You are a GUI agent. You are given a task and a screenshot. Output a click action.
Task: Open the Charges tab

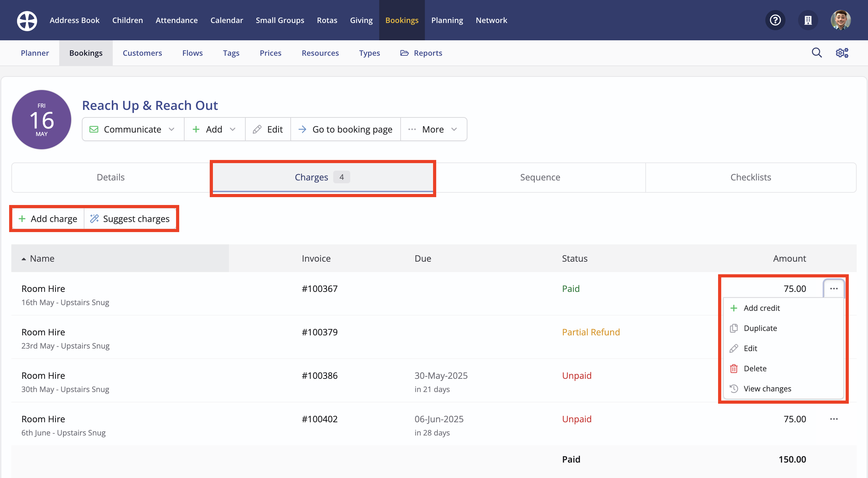323,177
